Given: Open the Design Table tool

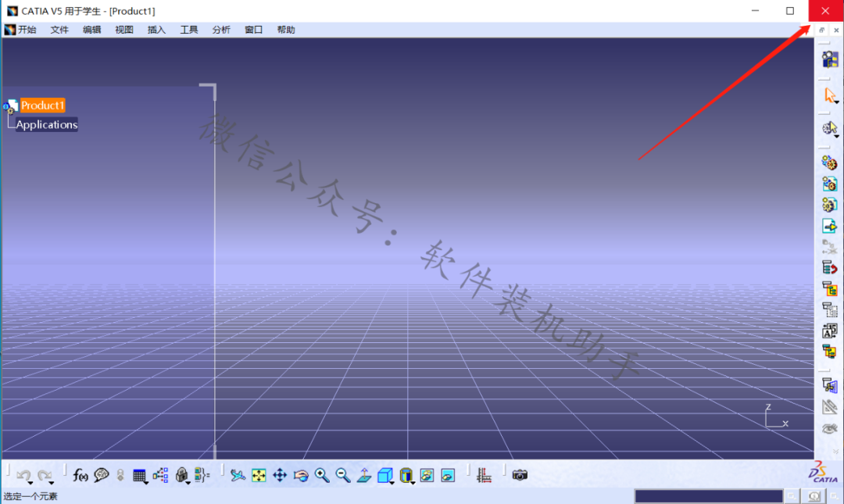Looking at the screenshot, I should point(139,475).
